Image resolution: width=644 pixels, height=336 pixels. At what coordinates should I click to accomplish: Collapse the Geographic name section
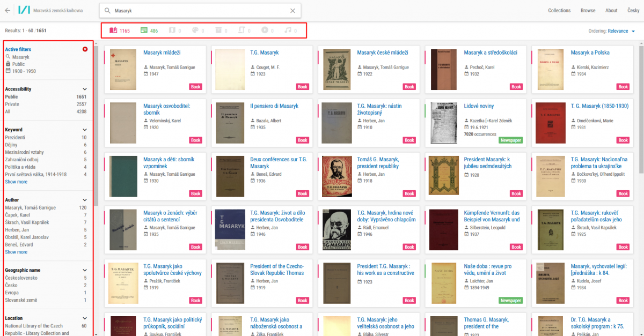[x=84, y=271]
